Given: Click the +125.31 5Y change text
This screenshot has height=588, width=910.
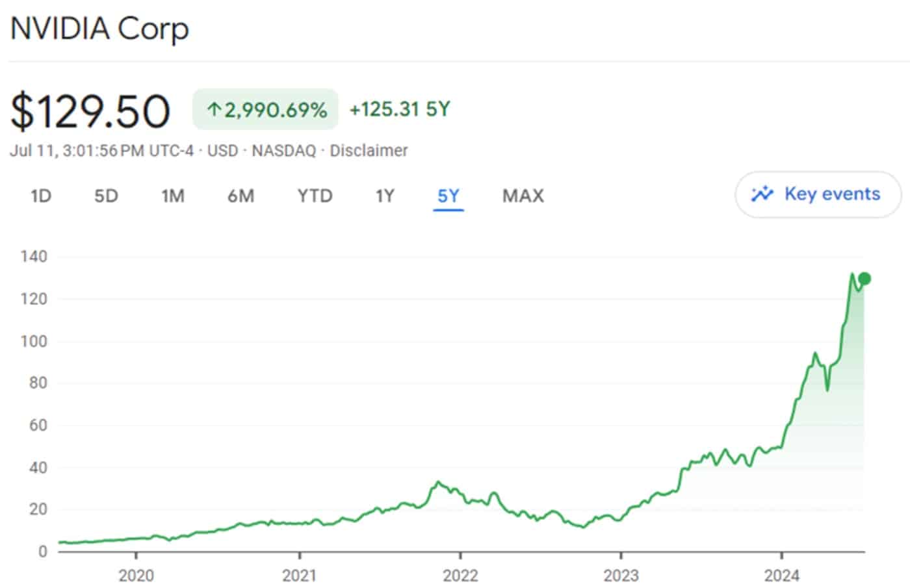Looking at the screenshot, I should click(x=400, y=109).
